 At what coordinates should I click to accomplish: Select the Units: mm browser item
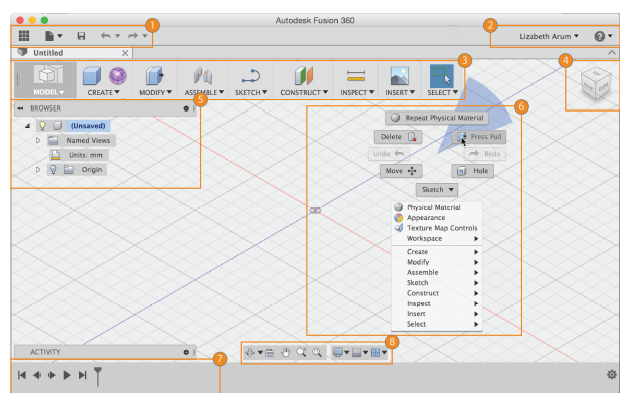coord(79,155)
